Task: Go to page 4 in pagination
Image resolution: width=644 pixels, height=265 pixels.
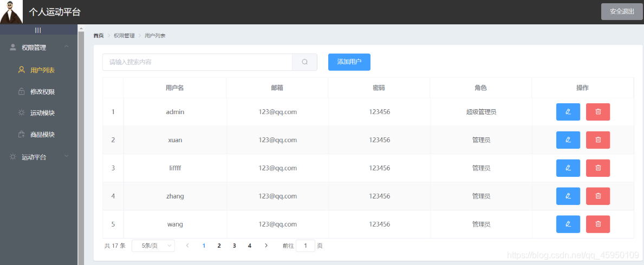Action: 249,246
